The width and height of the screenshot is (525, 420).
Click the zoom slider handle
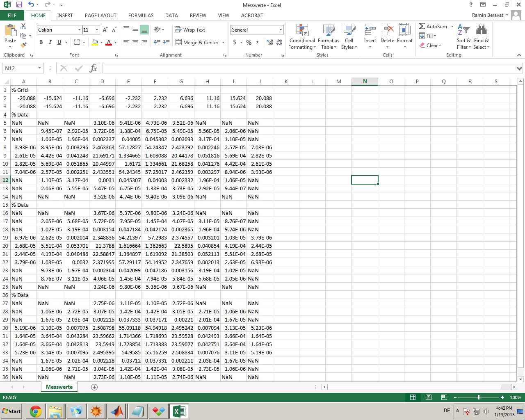pos(479,397)
